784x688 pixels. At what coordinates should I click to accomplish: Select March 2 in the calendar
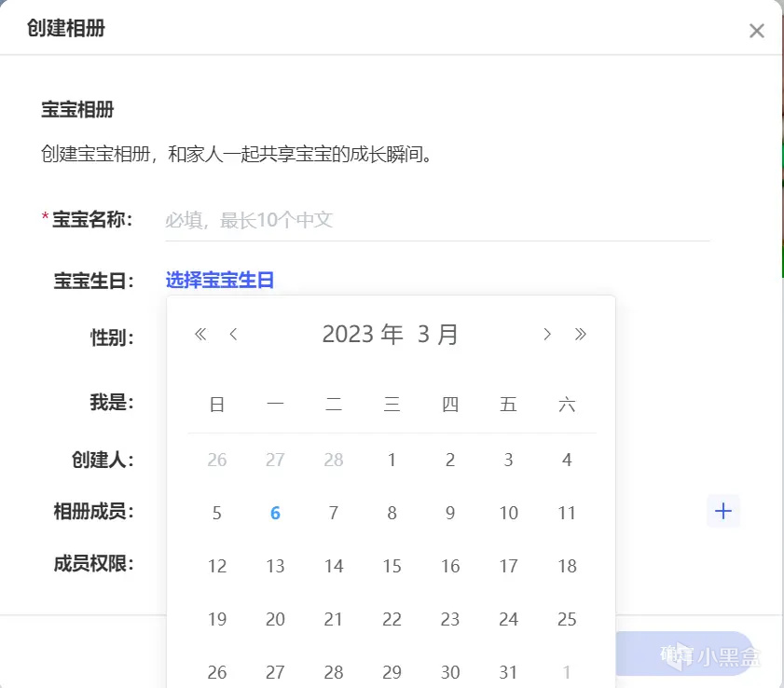pyautogui.click(x=450, y=460)
